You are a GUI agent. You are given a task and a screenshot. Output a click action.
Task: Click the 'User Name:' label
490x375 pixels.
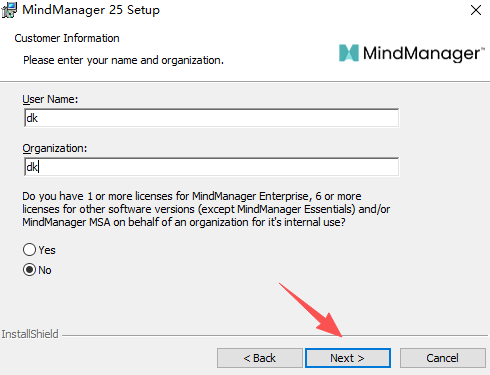50,99
